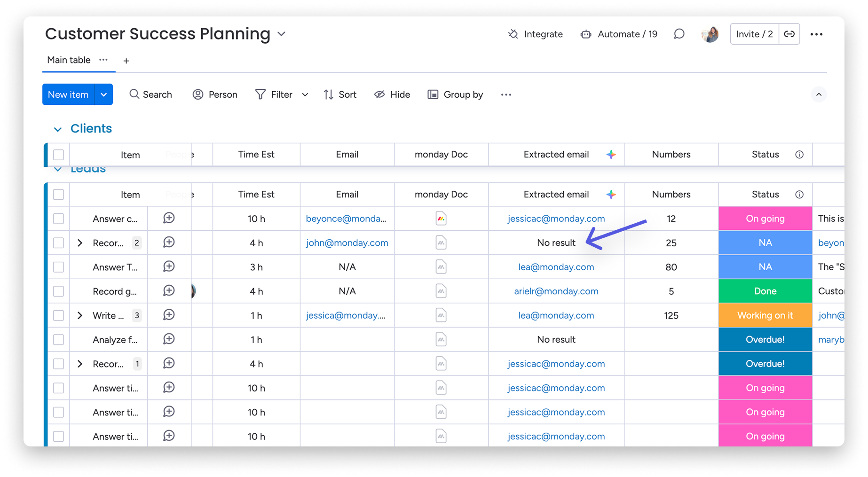Open beyonce@monda... email link
This screenshot has width=868, height=477.
[346, 219]
